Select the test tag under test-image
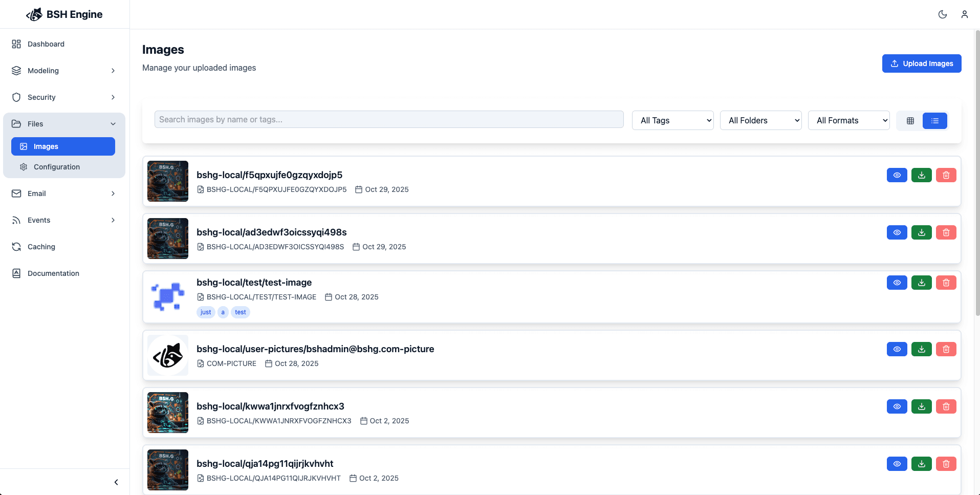The image size is (980, 495). [x=240, y=312]
